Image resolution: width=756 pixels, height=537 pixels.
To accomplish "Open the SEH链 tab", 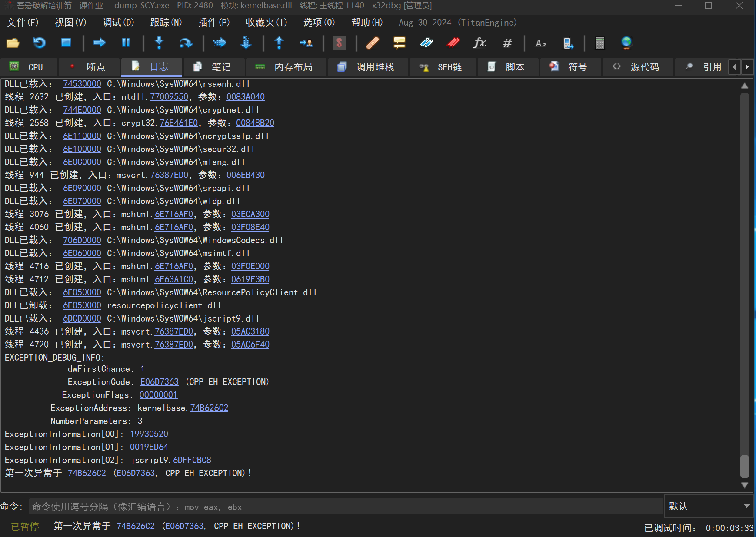I will [x=443, y=67].
